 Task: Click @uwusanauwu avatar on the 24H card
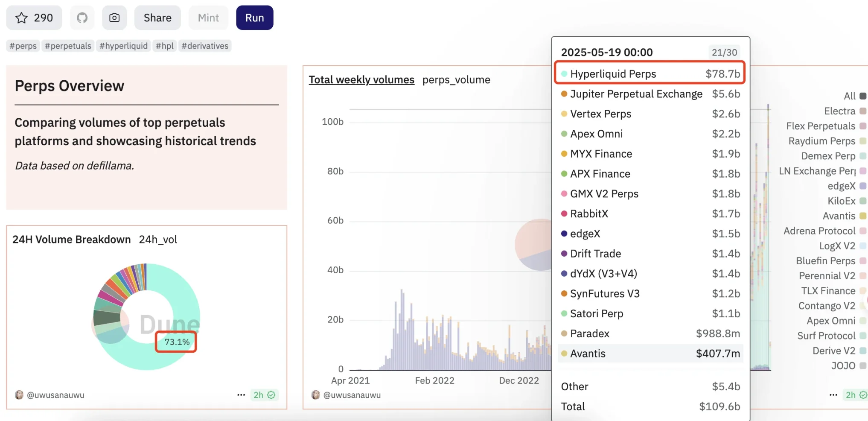pyautogui.click(x=19, y=395)
